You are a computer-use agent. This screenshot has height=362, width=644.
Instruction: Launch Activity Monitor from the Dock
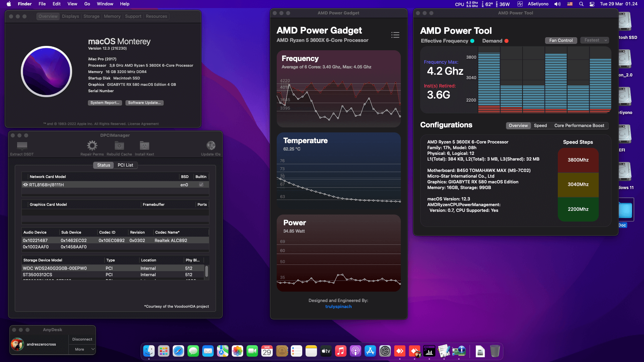pyautogui.click(x=429, y=351)
